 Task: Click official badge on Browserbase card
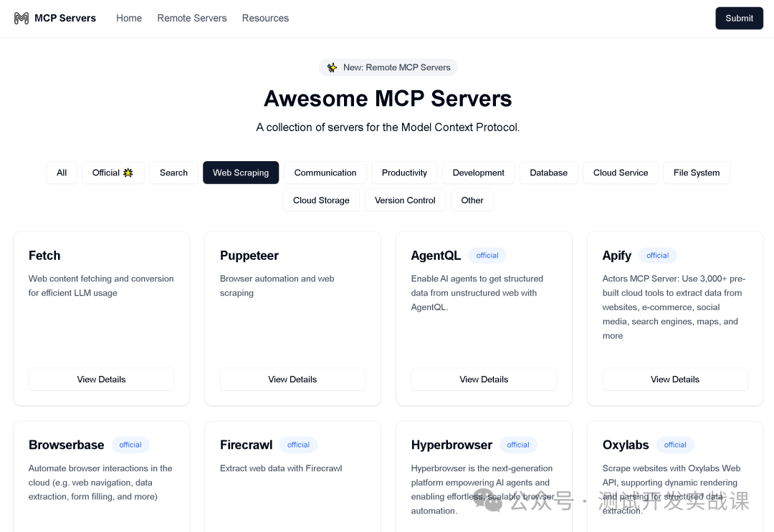click(x=130, y=445)
